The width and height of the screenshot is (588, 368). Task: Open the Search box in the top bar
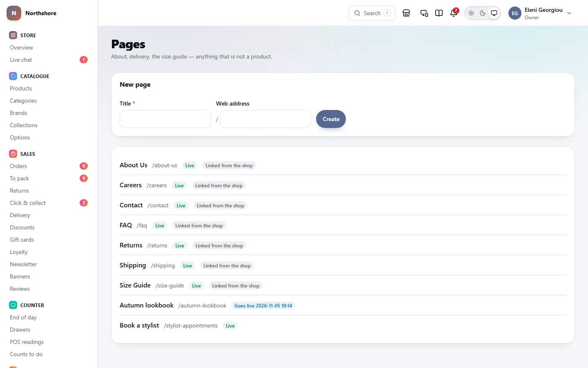tap(372, 13)
